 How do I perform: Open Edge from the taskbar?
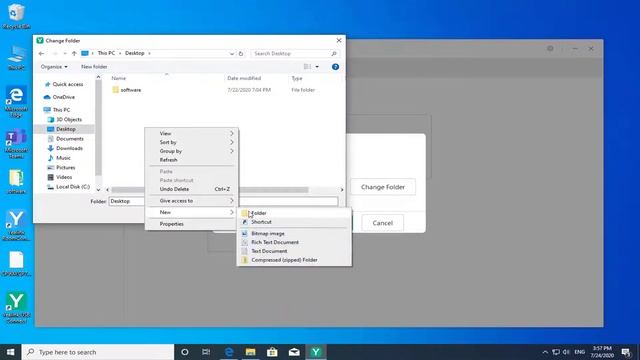pyautogui.click(x=229, y=352)
